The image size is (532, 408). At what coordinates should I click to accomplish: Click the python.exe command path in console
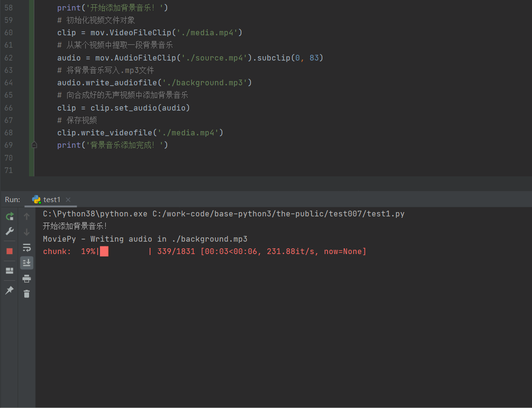pos(95,214)
